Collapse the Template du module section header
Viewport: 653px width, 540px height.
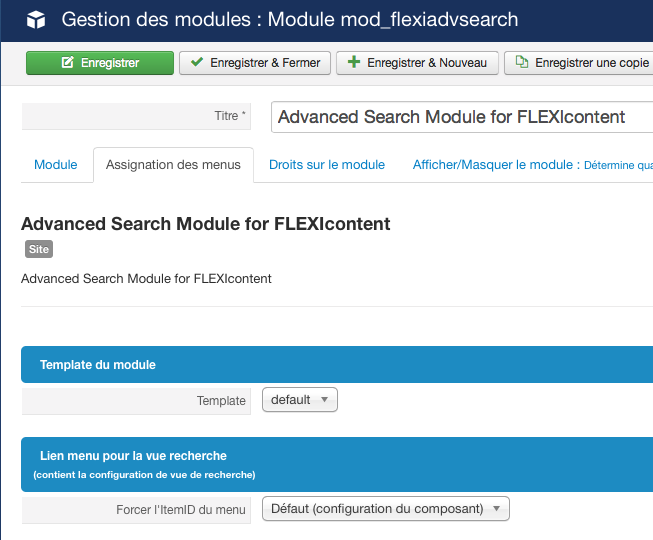tap(337, 365)
